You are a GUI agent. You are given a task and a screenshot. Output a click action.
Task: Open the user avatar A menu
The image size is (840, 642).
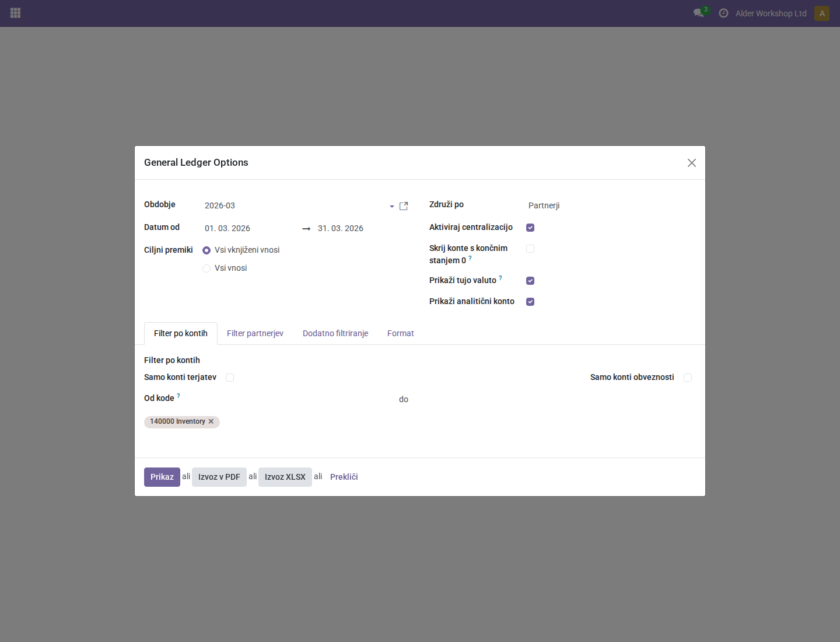tap(822, 13)
